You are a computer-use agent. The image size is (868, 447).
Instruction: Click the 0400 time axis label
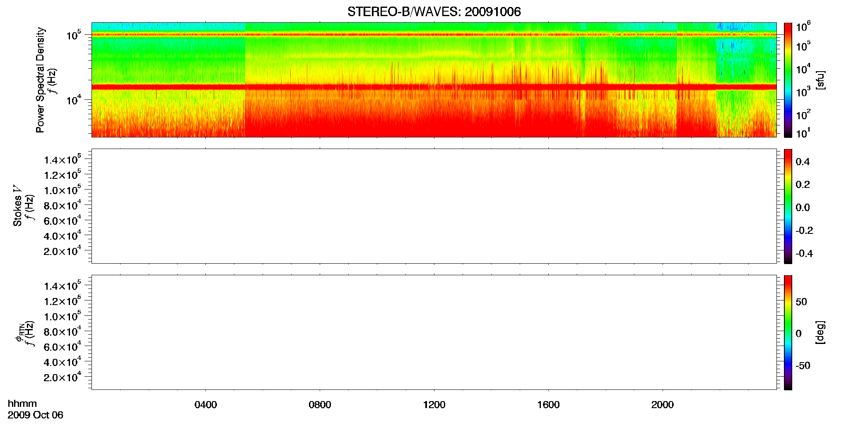click(206, 405)
